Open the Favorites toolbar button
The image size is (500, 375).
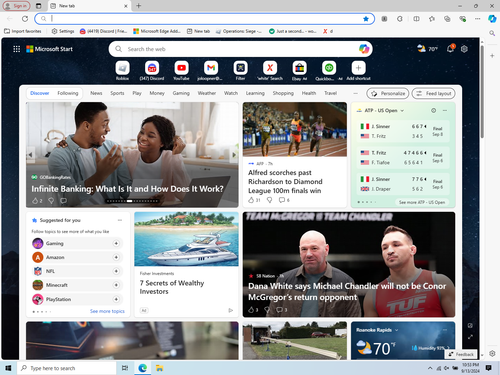pyautogui.click(x=432, y=19)
